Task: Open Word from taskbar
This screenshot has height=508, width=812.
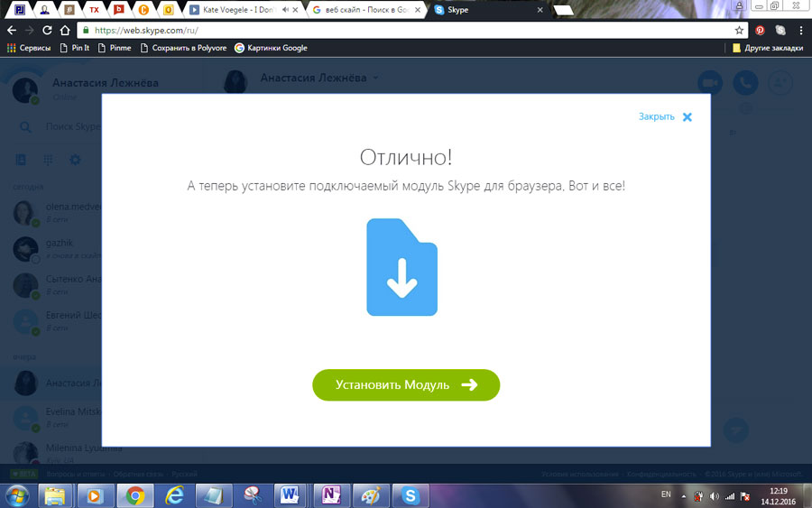Action: (x=291, y=495)
